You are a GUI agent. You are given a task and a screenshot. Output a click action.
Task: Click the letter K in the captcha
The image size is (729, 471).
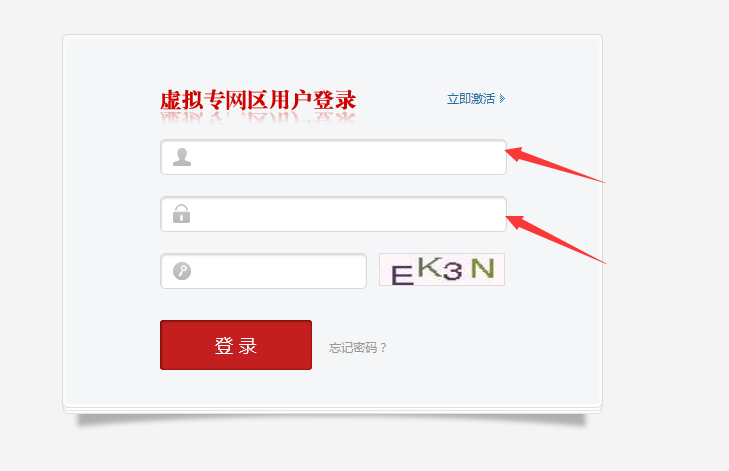pyautogui.click(x=431, y=267)
